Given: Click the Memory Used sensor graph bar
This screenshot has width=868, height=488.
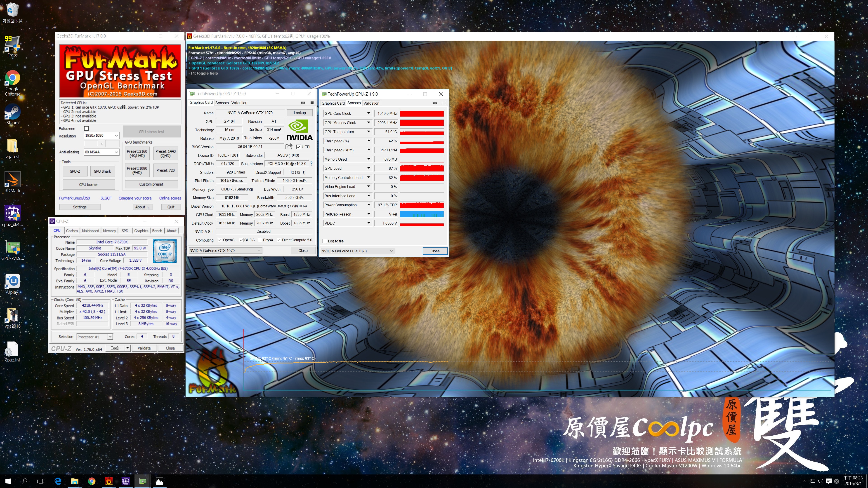Looking at the screenshot, I should (x=422, y=159).
